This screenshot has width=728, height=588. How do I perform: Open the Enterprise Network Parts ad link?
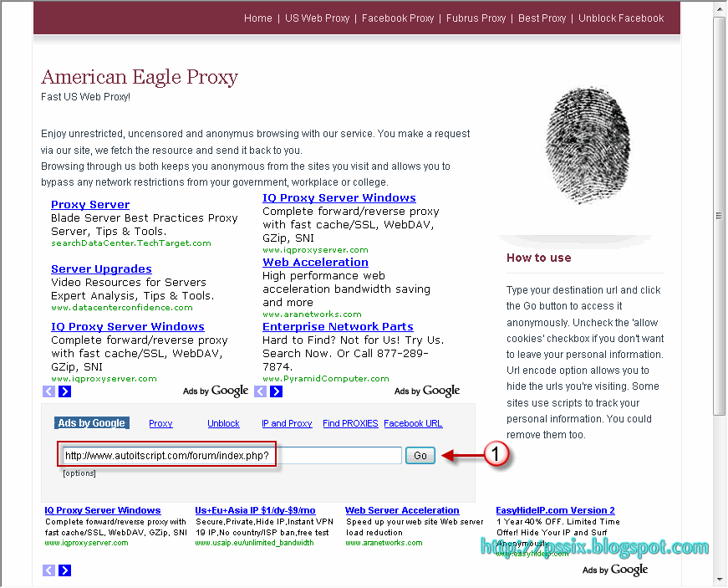pyautogui.click(x=338, y=326)
